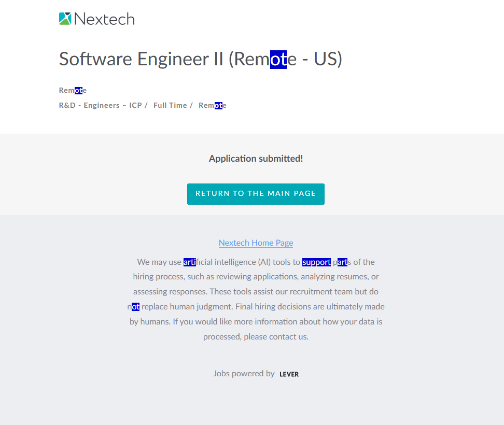This screenshot has width=504, height=425.
Task: Click the highlighted "arti" in the word artificial
Action: (x=189, y=262)
